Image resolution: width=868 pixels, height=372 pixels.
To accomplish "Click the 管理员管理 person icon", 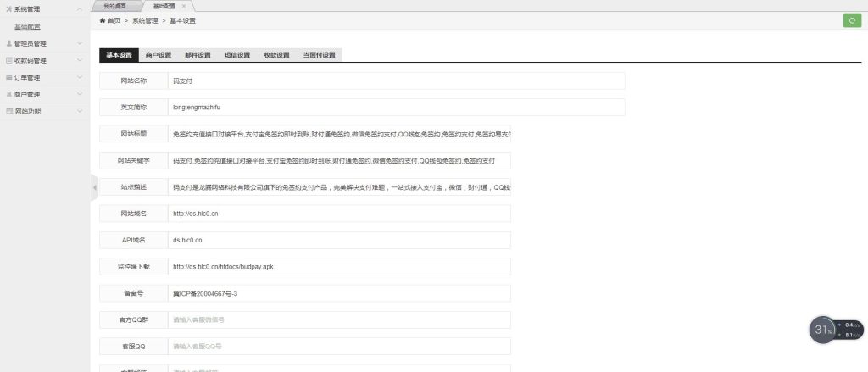I will coord(8,43).
